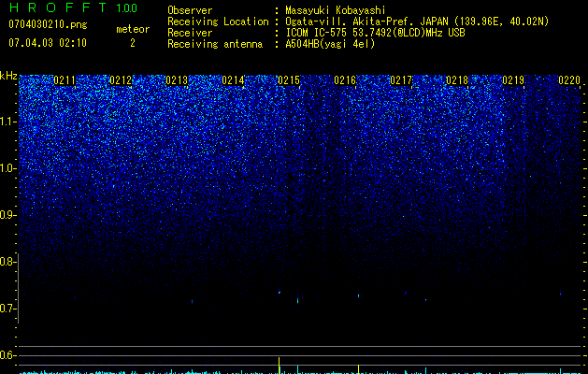Viewport: 588px width, 374px height.
Task: Click the 0215 time marker
Action: point(288,80)
